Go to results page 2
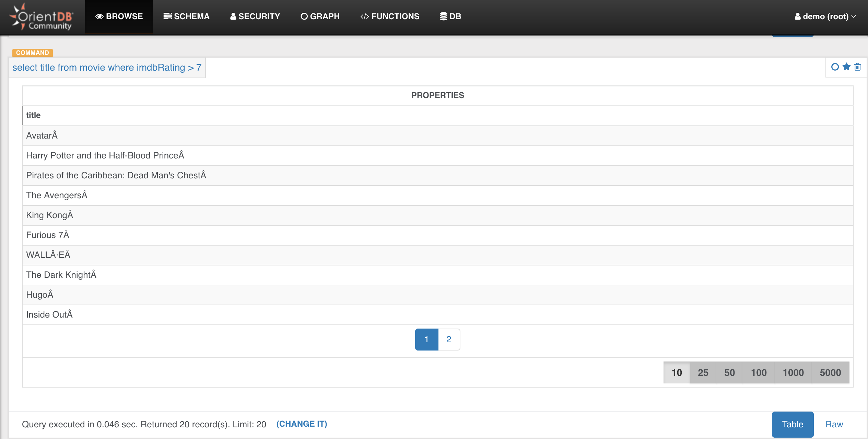 point(449,339)
